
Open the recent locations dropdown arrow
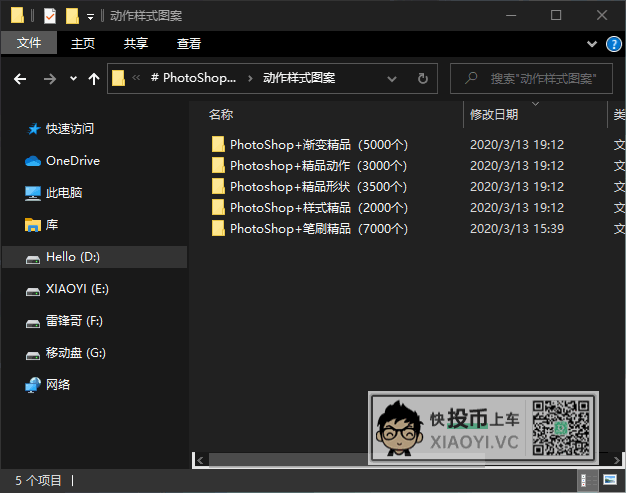point(73,79)
